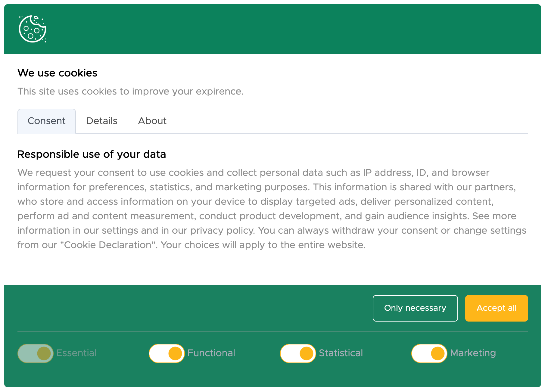Switch to the Details tab
Image resolution: width=548 pixels, height=392 pixels.
[102, 121]
